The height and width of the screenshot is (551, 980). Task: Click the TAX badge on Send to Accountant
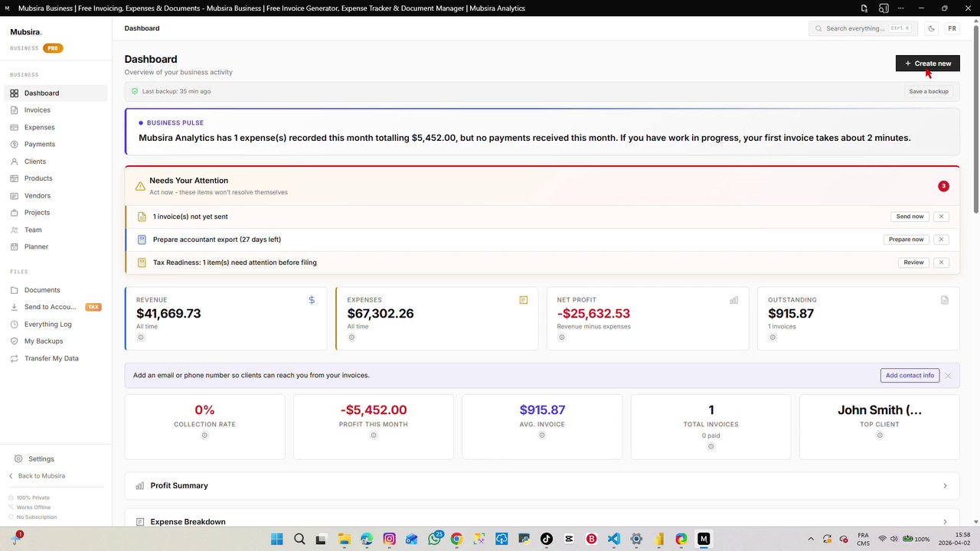pos(93,307)
